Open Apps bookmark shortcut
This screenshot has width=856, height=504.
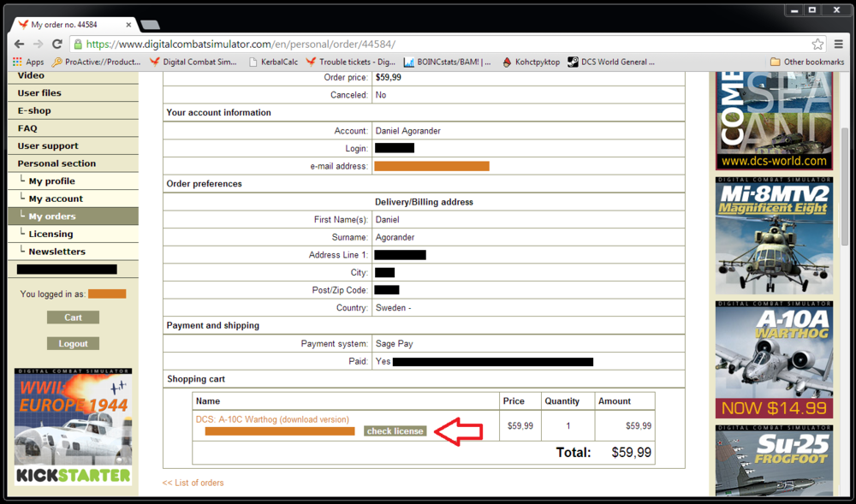pos(28,62)
